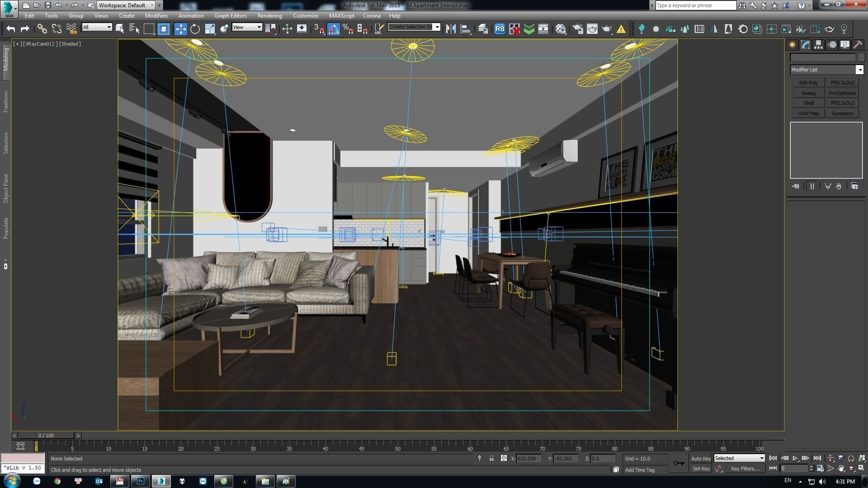This screenshot has width=868, height=488.
Task: Open the application MAX logo menu
Action: click(x=9, y=9)
